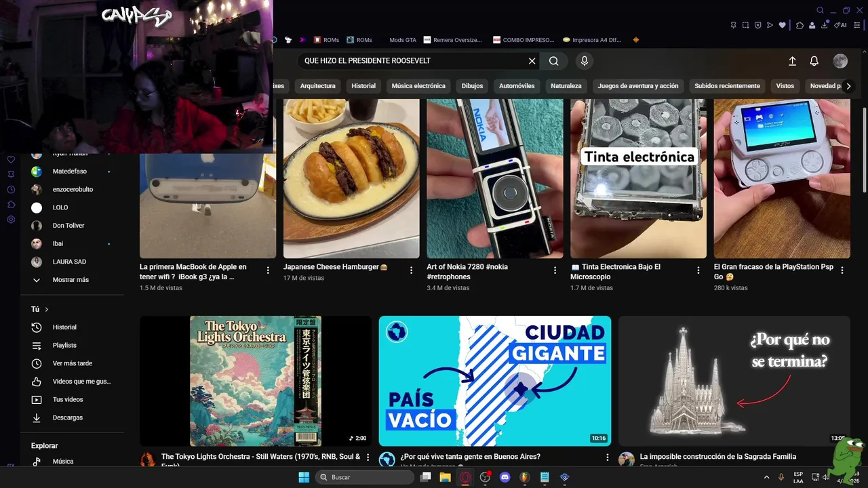The width and height of the screenshot is (868, 488).
Task: Click the YouTube search magnifier button
Action: (x=554, y=61)
